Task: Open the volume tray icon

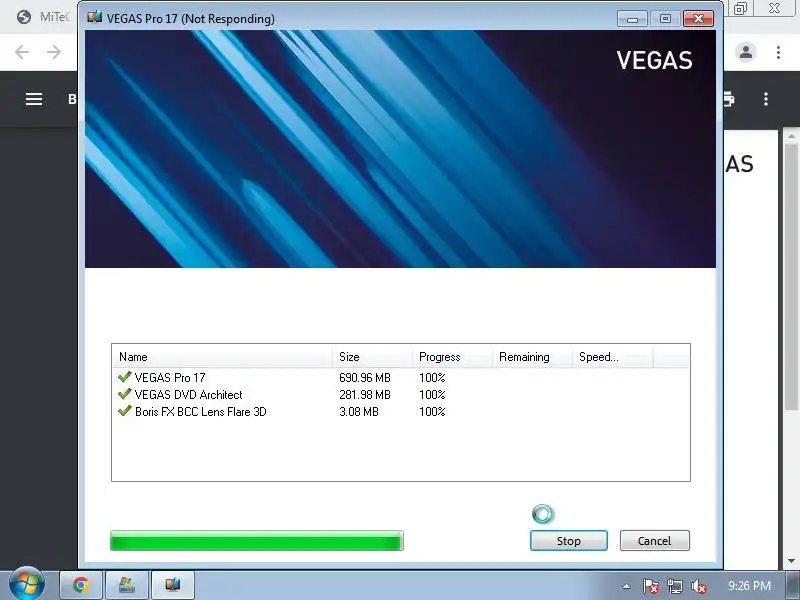Action: (x=698, y=587)
